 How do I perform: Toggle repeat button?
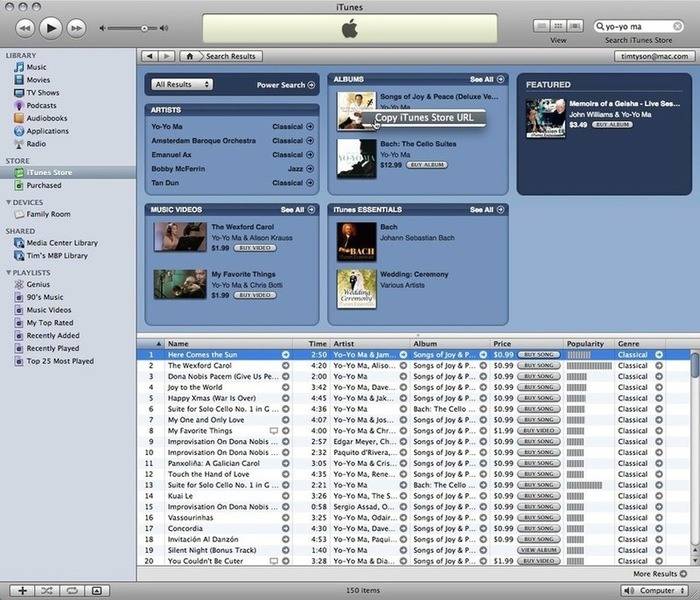72,591
